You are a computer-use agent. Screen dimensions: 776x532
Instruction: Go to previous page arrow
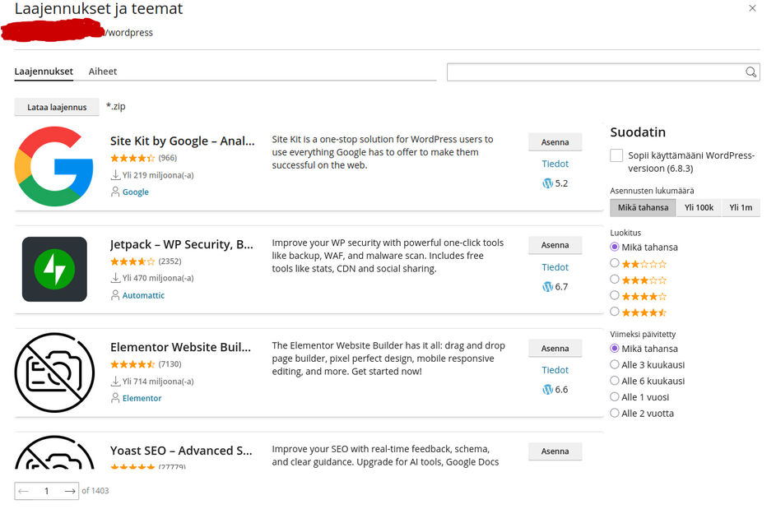click(x=23, y=491)
